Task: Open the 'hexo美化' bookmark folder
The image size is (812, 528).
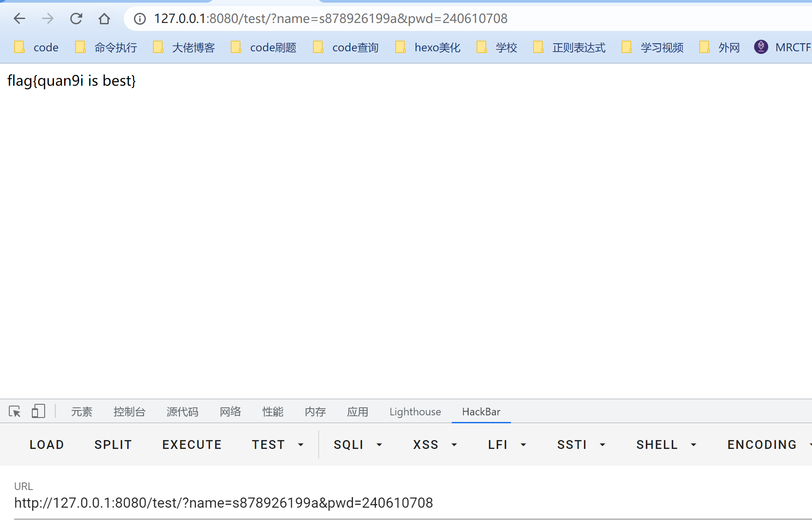Action: [x=427, y=47]
